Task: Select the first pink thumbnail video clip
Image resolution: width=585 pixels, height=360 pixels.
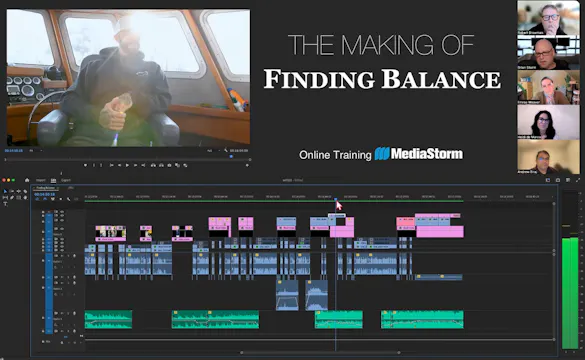Action: [x=110, y=233]
